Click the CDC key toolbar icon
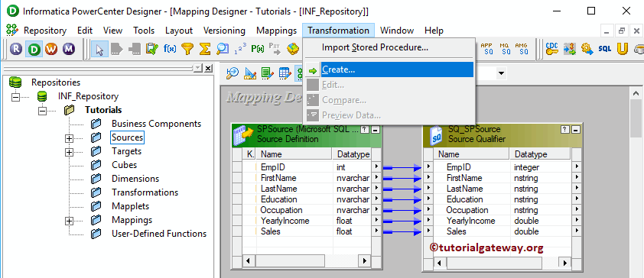The image size is (644, 278). point(552,49)
